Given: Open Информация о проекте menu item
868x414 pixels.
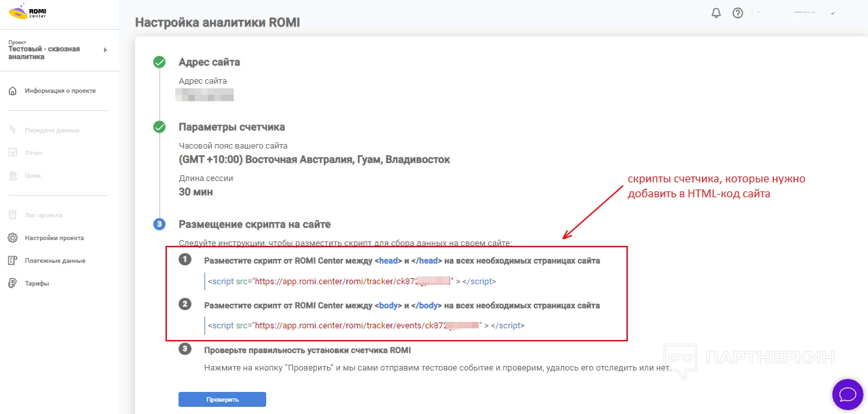Looking at the screenshot, I should tap(60, 91).
